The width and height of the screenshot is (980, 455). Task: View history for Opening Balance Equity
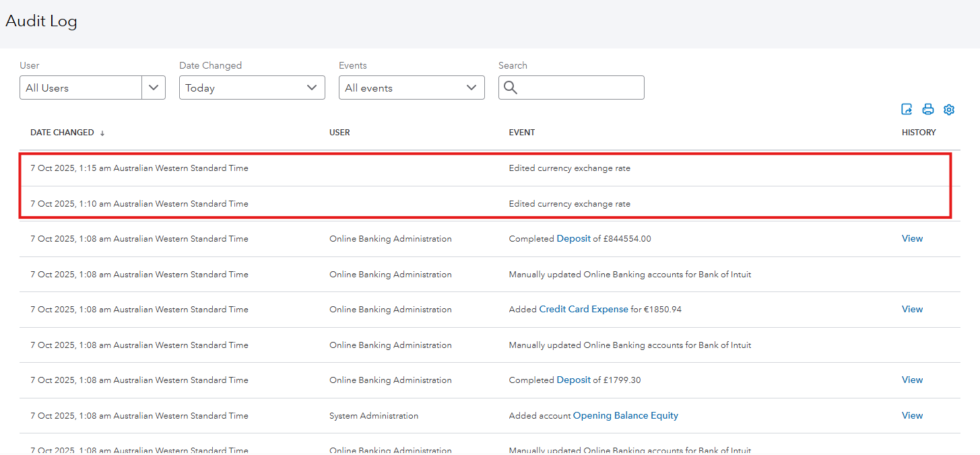pyautogui.click(x=912, y=415)
